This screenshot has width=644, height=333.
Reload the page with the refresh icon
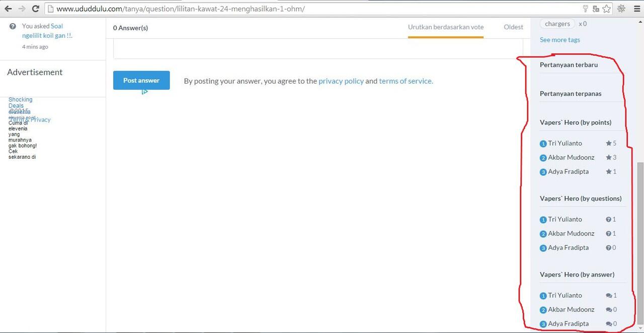coord(35,9)
